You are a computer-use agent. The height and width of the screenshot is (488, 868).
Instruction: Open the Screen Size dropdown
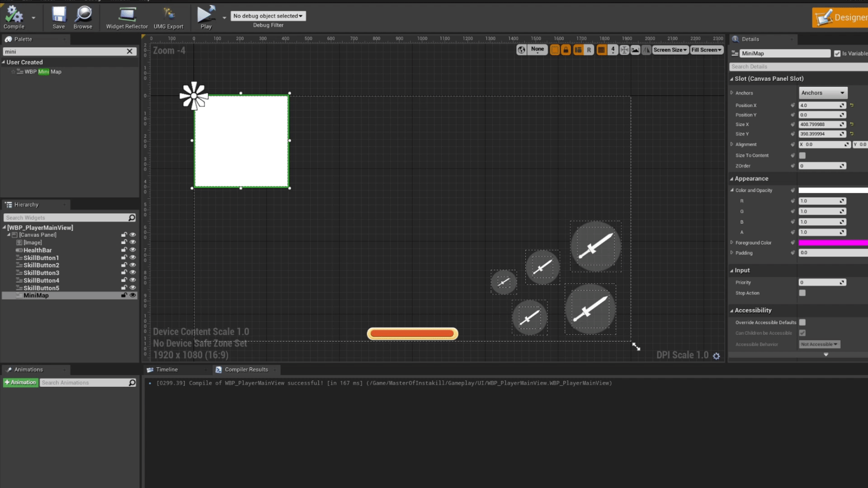pos(670,50)
